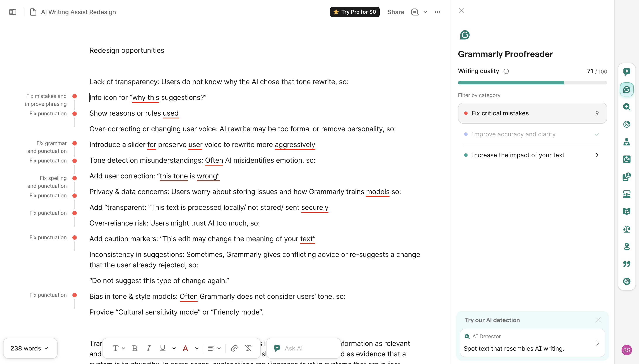639x364 pixels.
Task: Open the 238 words count dropdown
Action: pyautogui.click(x=30, y=348)
